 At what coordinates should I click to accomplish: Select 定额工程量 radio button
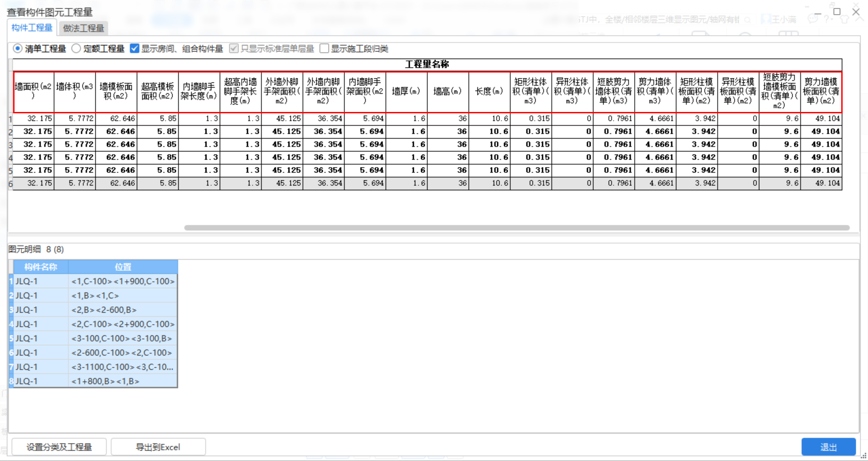click(76, 49)
